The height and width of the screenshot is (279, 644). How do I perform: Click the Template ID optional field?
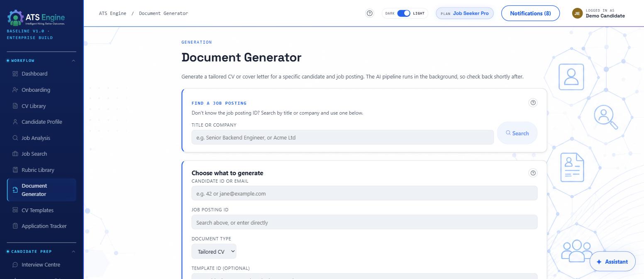[364, 276]
